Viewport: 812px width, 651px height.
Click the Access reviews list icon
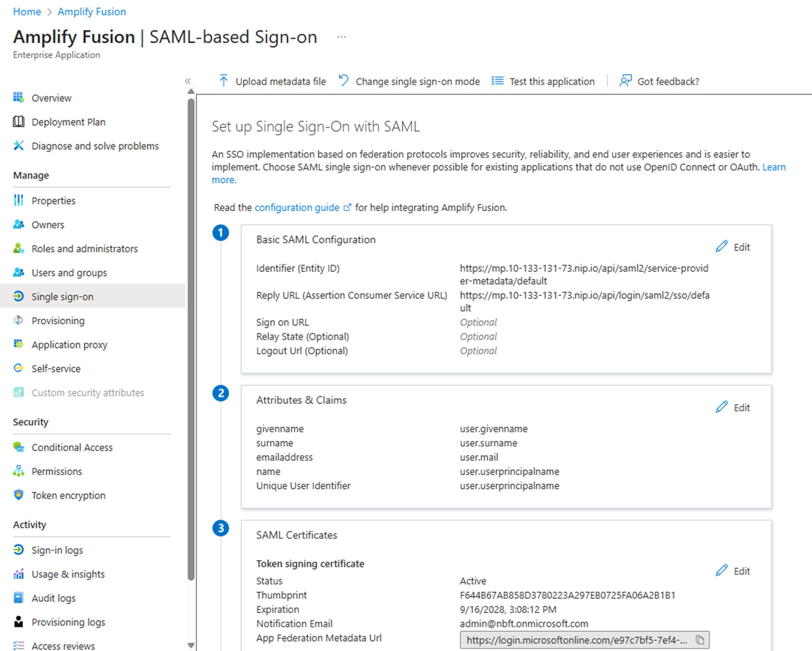pyautogui.click(x=18, y=646)
